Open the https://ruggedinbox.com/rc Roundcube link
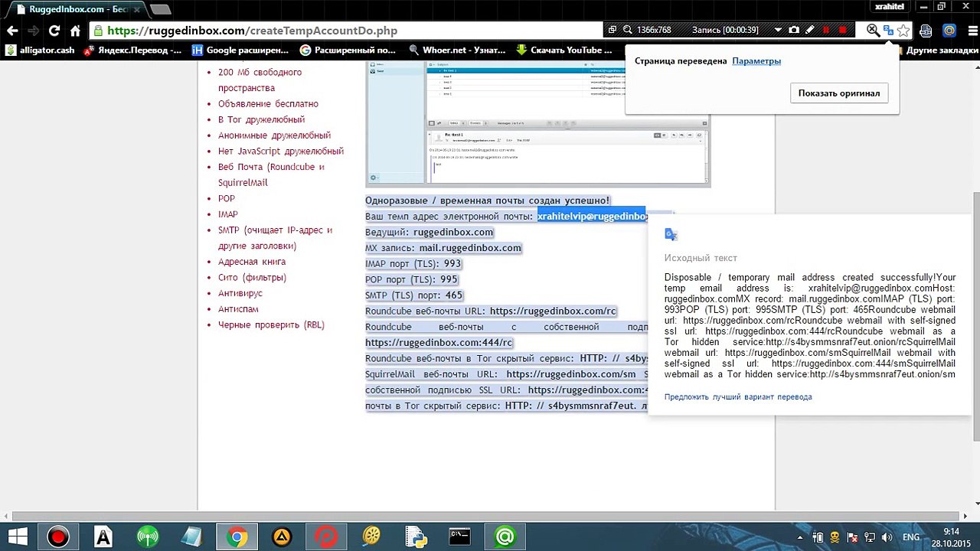 click(553, 311)
